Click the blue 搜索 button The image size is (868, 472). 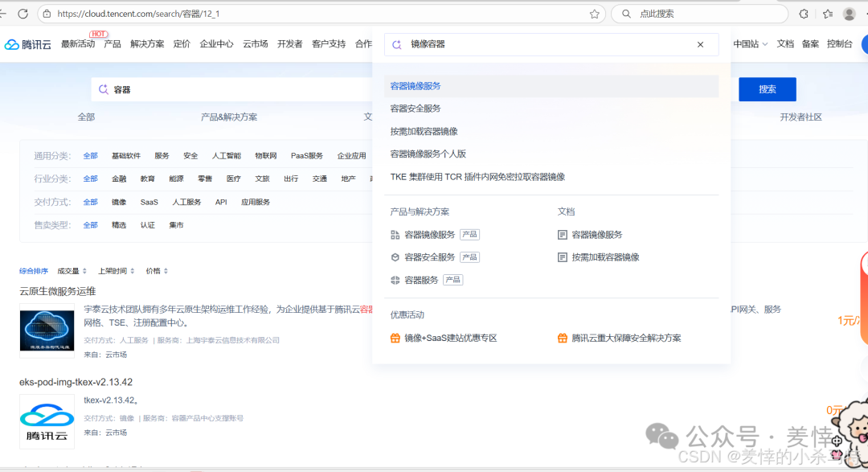(x=768, y=89)
